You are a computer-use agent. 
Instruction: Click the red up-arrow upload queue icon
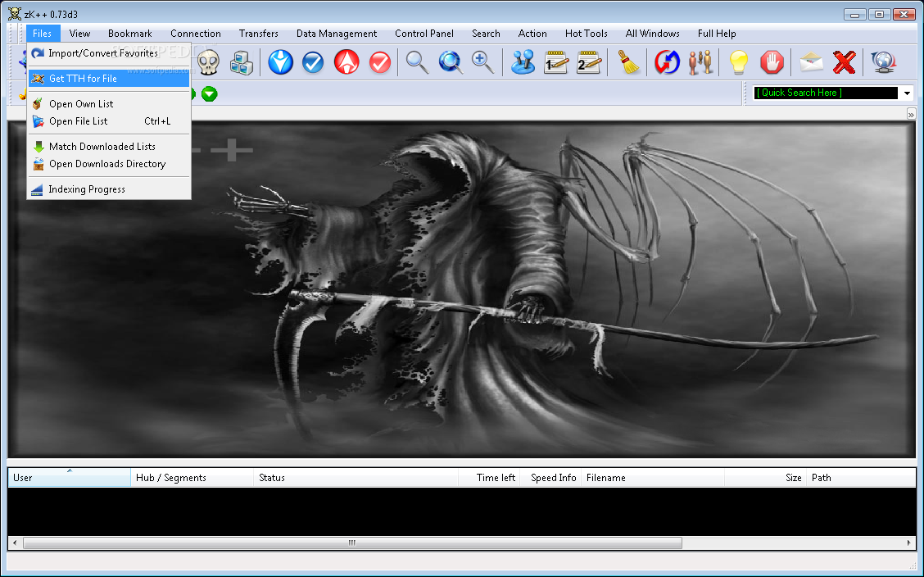[346, 62]
